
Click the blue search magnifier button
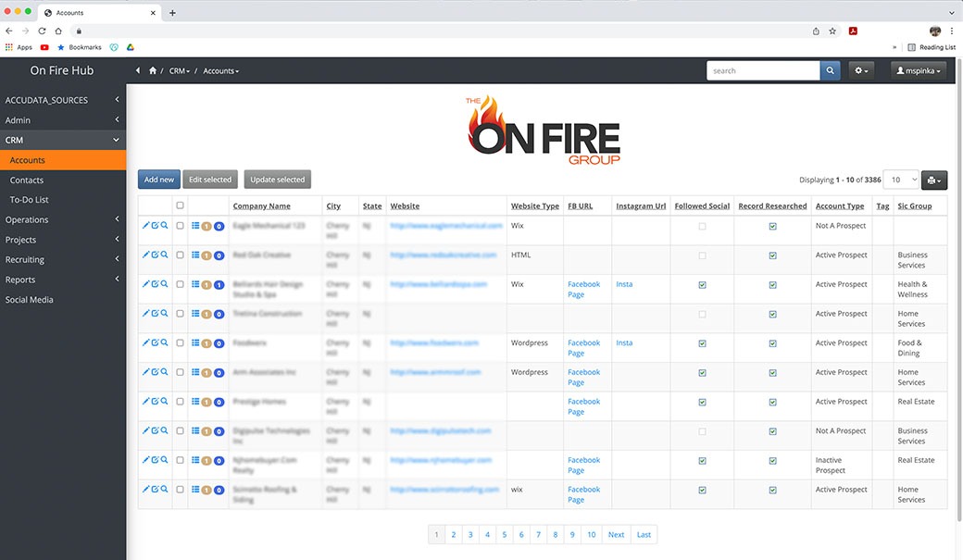click(x=832, y=70)
